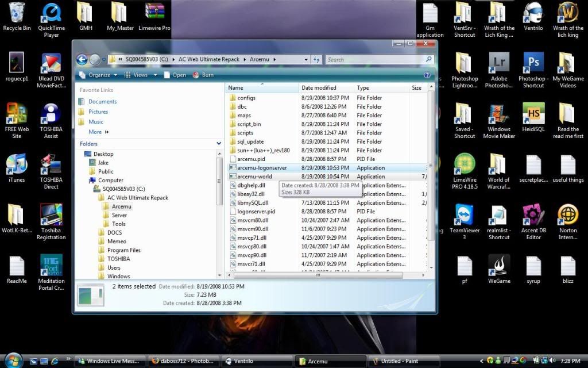
Task: Refresh the Arcemu folder view
Action: (316, 59)
